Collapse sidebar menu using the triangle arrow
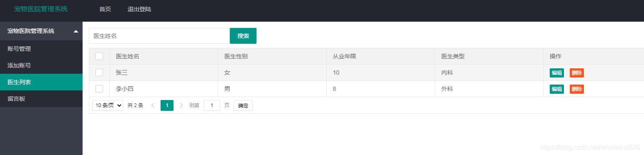 click(76, 31)
